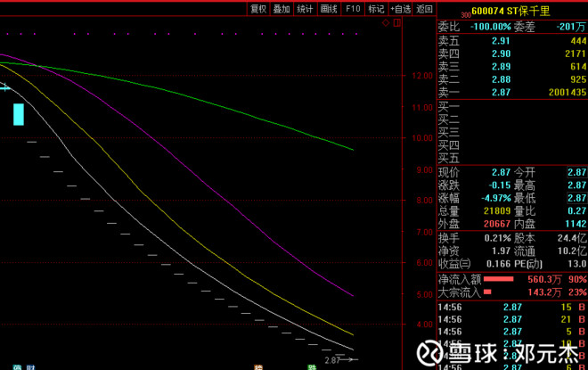Add stock via +自选 button
This screenshot has height=370, width=588.
coord(401,9)
